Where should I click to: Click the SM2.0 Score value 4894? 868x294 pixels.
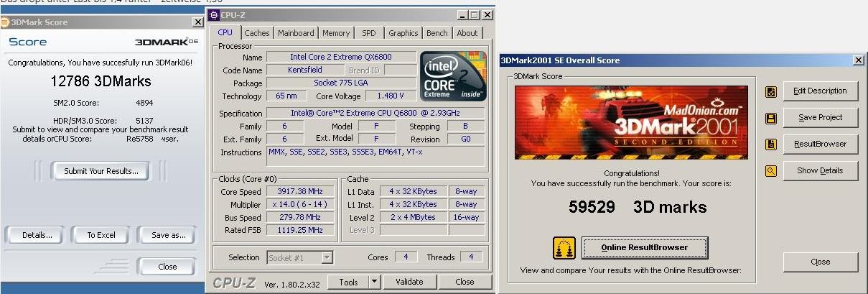coord(144,103)
